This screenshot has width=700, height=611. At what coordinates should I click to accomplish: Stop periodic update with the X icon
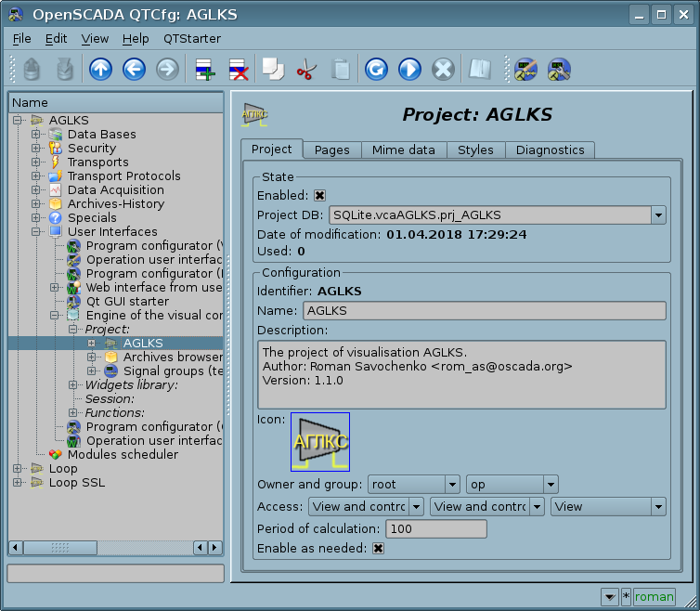click(x=444, y=70)
